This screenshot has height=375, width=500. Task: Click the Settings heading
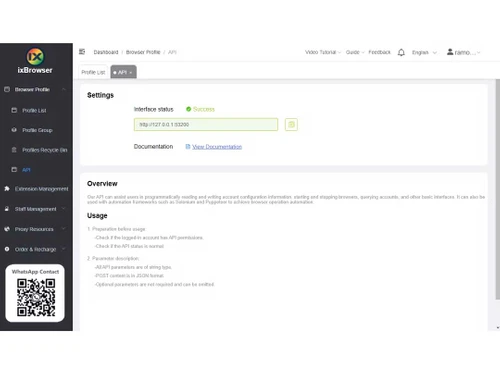pos(100,95)
